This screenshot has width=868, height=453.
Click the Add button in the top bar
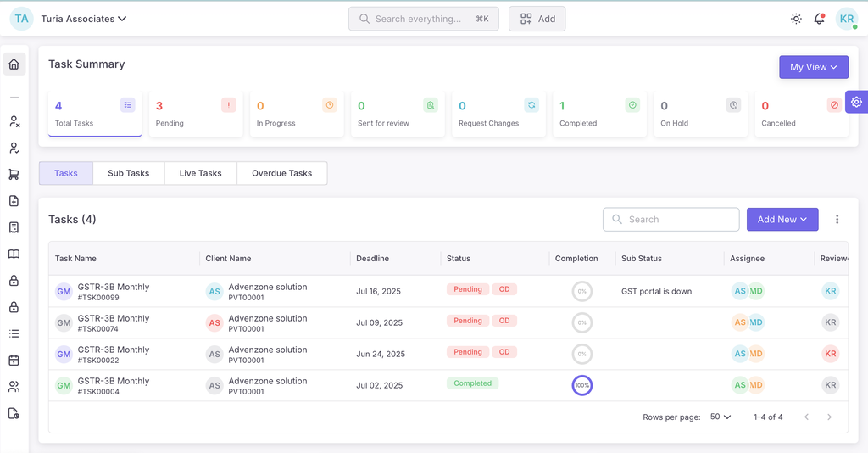(537, 19)
